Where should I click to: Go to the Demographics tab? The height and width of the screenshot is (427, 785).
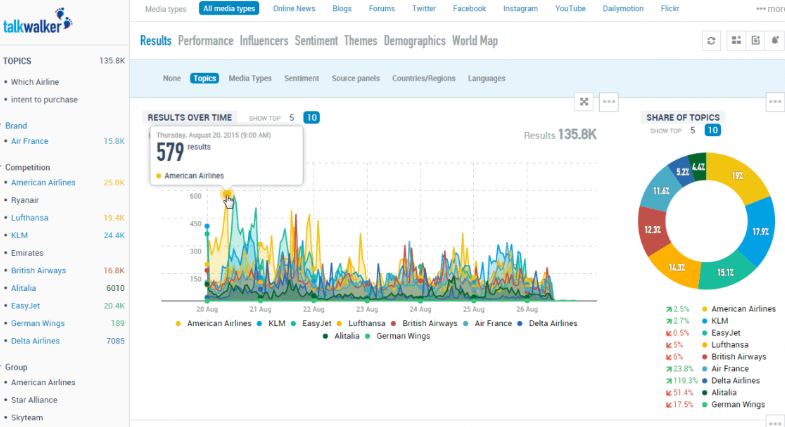415,41
